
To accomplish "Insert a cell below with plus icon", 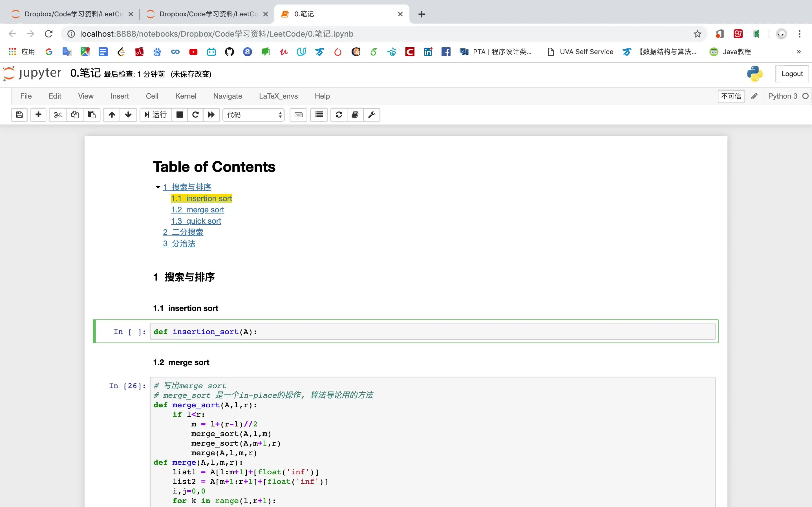I will (x=38, y=115).
